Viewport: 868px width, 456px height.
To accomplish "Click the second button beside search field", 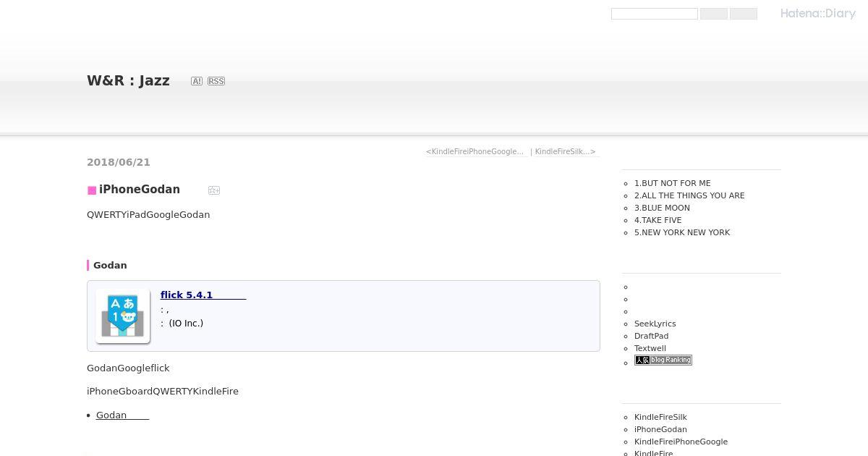I will (744, 14).
